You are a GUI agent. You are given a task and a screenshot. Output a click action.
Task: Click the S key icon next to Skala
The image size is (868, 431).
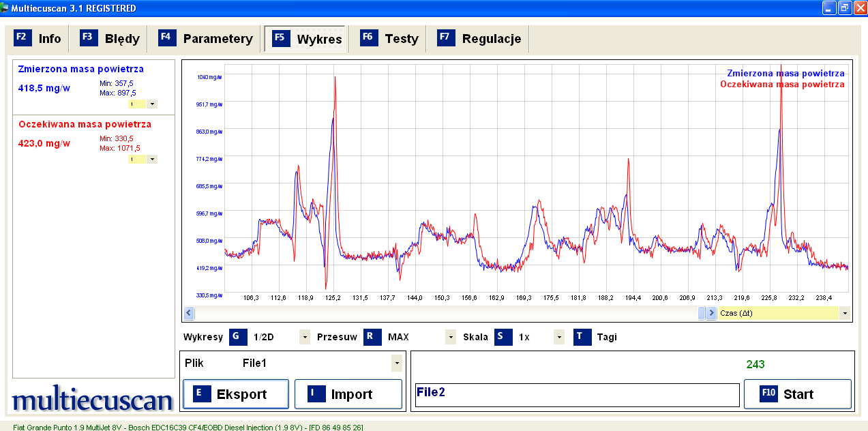503,336
